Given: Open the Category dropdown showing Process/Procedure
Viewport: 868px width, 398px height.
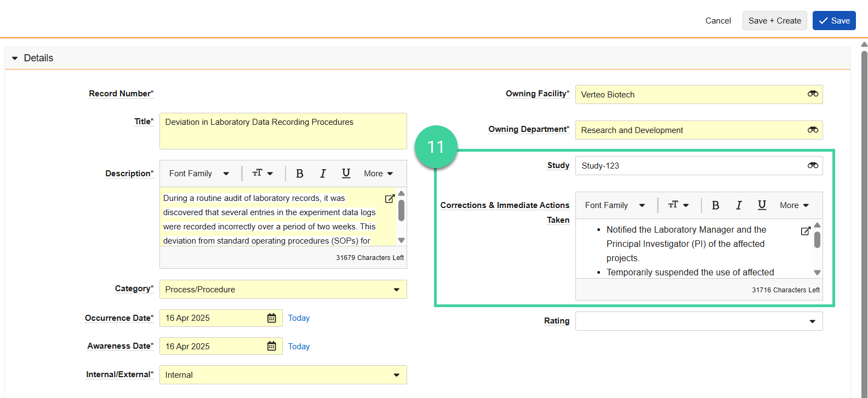Looking at the screenshot, I should point(283,290).
